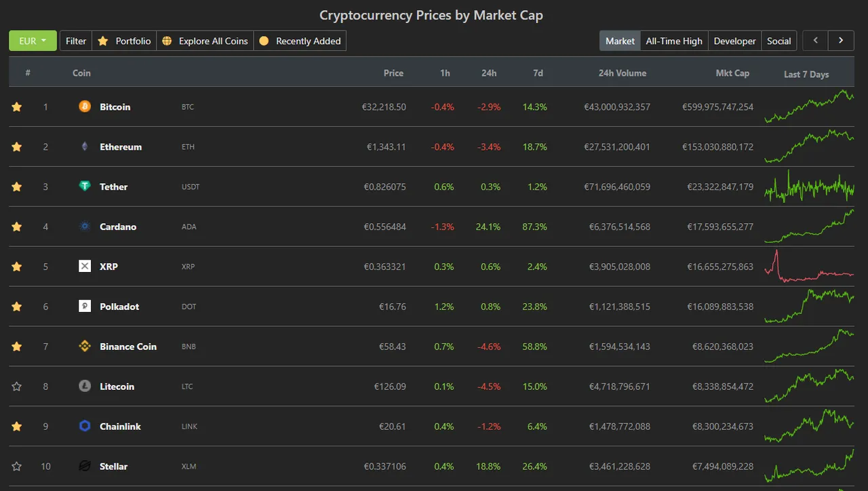Select the Market tab
868x491 pixels.
click(620, 41)
